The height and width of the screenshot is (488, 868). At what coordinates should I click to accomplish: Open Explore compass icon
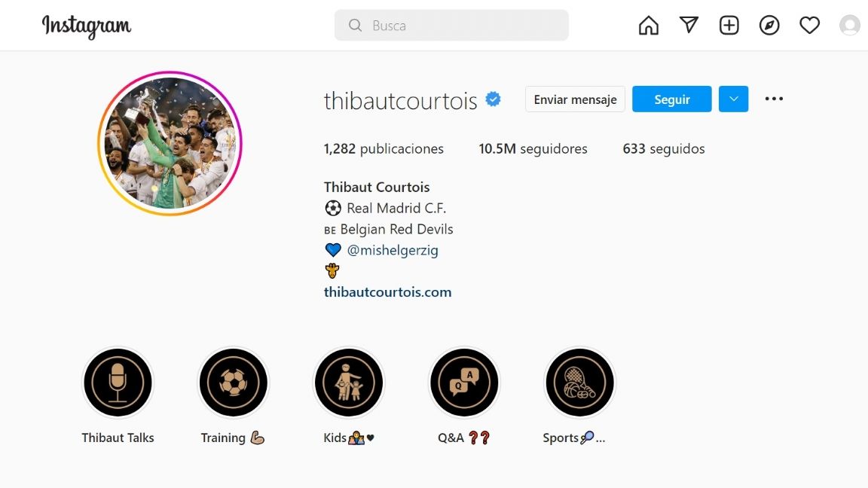pyautogui.click(x=769, y=26)
